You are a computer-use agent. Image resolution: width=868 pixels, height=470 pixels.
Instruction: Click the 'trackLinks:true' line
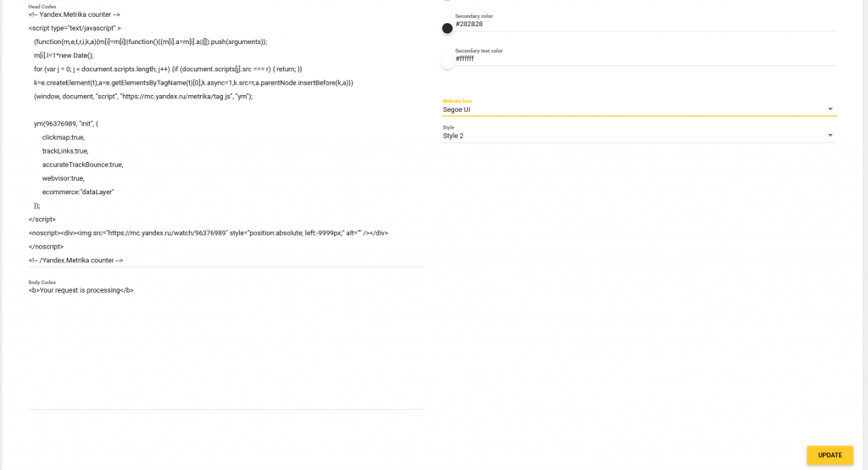pos(65,151)
